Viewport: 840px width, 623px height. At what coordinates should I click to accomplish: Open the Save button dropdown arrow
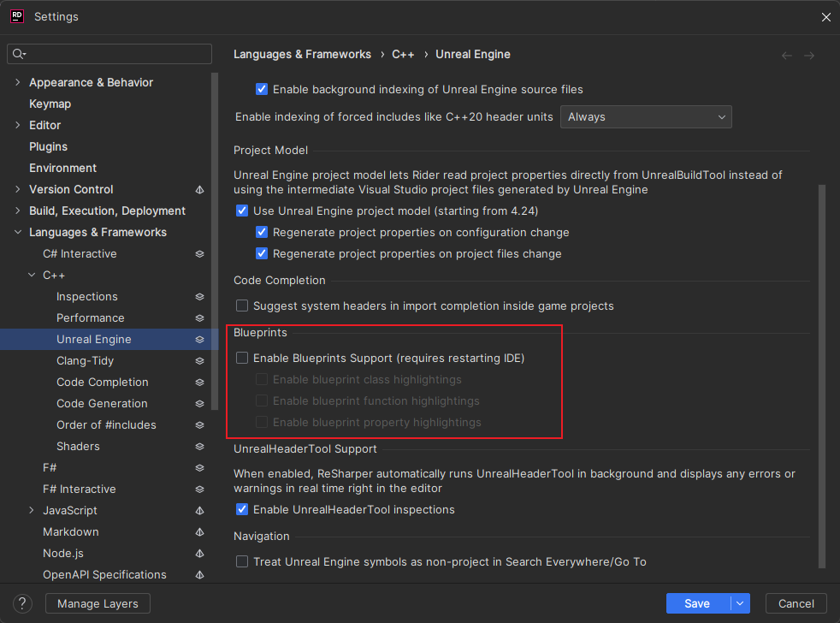pyautogui.click(x=740, y=603)
